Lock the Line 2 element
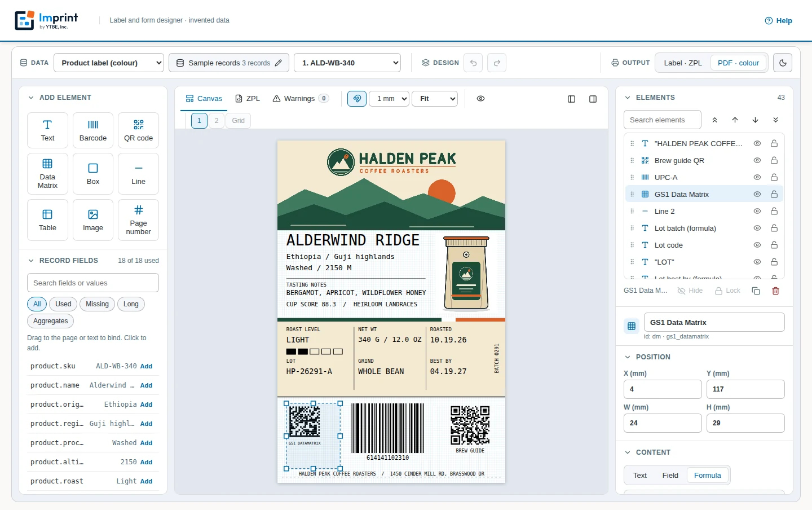 pos(774,211)
